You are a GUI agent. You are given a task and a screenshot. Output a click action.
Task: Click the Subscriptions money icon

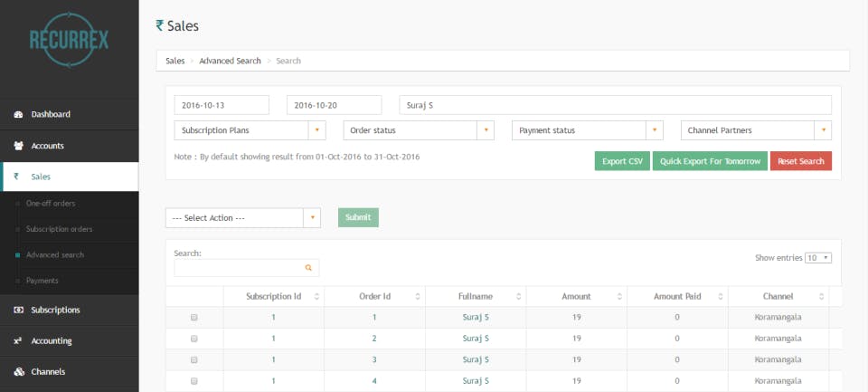(x=18, y=310)
